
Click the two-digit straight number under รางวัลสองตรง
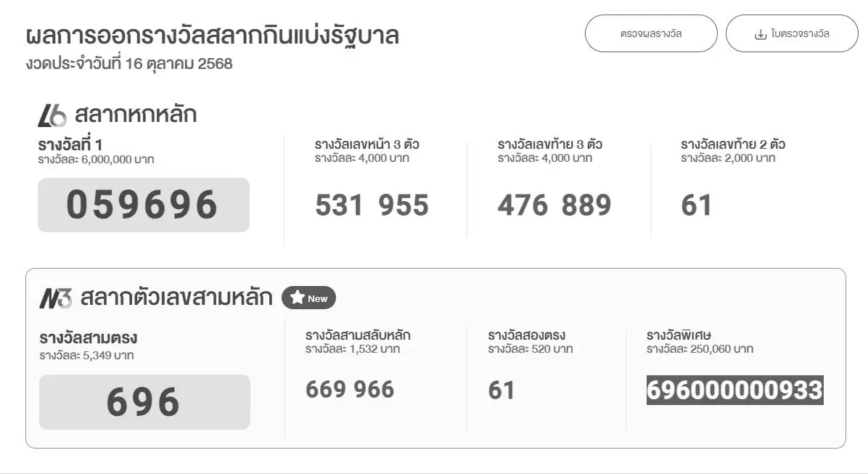(x=501, y=390)
